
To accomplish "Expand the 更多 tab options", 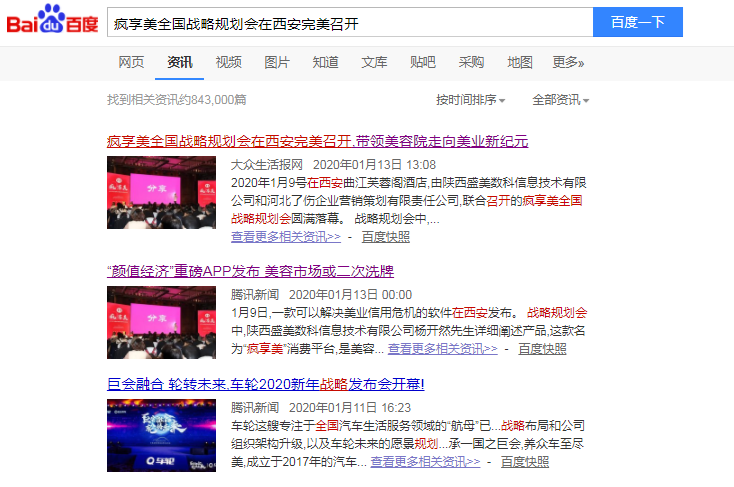I will [568, 62].
